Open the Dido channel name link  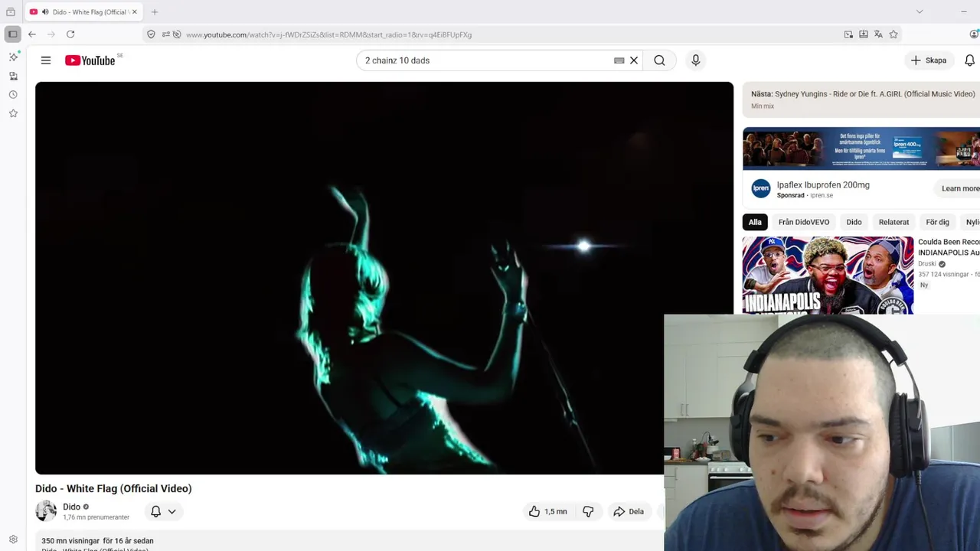[x=72, y=507]
